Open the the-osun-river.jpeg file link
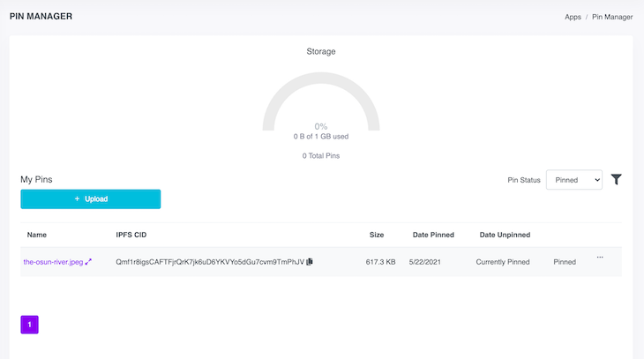Viewport: 644px width, 359px height. coord(53,262)
